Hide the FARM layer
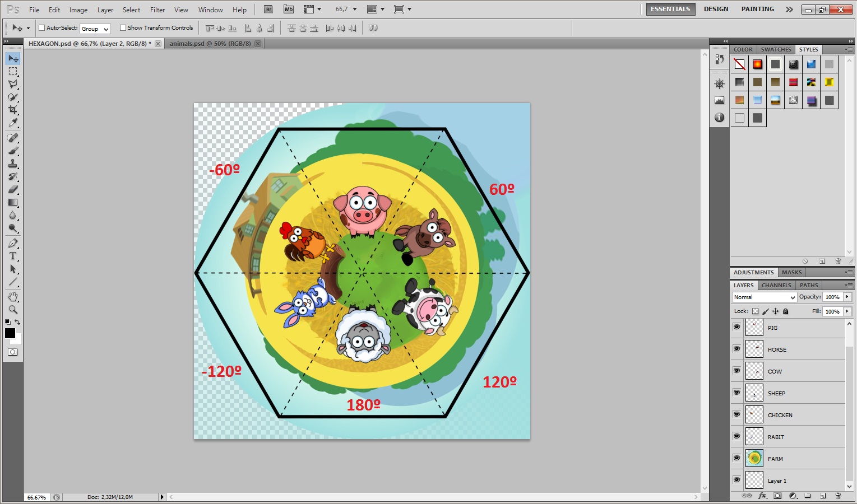 click(736, 458)
